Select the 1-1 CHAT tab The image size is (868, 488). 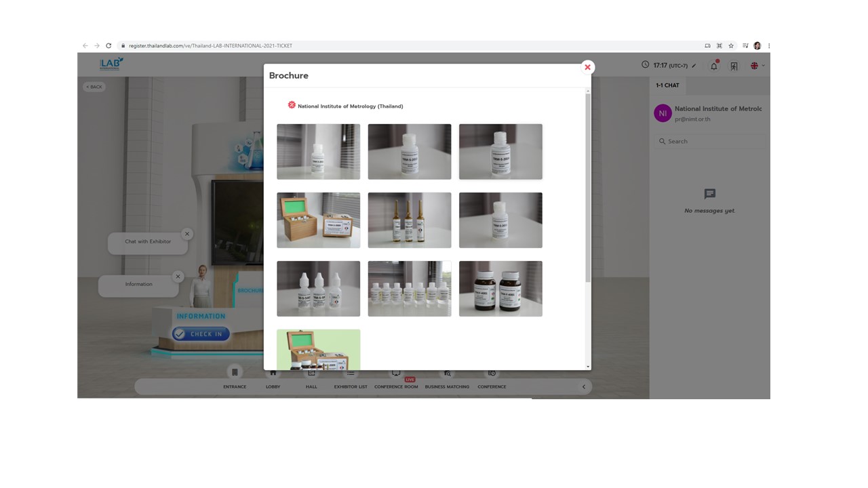pyautogui.click(x=667, y=85)
